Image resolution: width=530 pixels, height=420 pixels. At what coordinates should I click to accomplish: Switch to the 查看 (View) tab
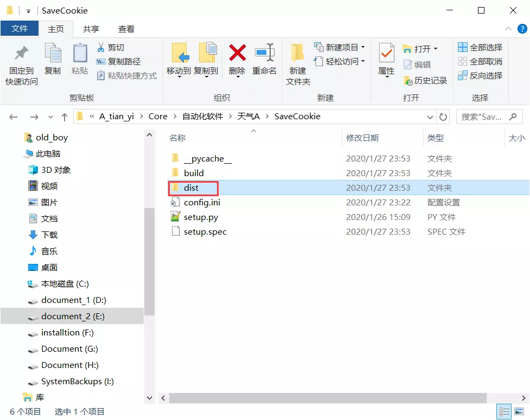[x=126, y=29]
